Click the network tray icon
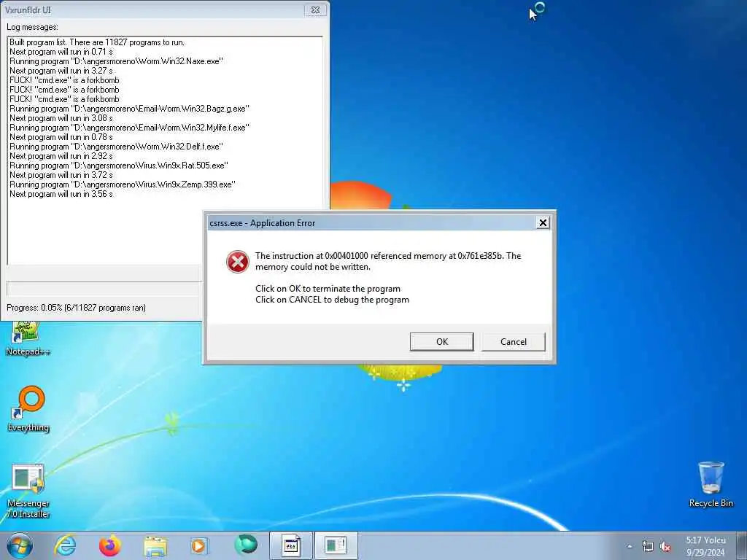The image size is (747, 560). [x=648, y=546]
